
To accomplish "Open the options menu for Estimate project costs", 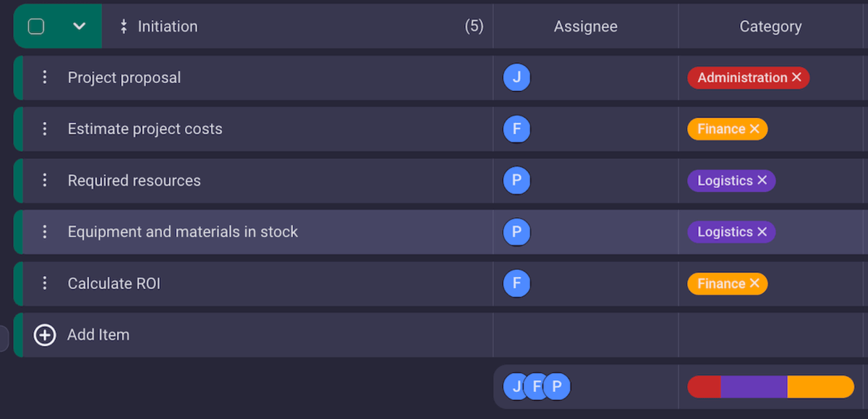I will pyautogui.click(x=45, y=129).
